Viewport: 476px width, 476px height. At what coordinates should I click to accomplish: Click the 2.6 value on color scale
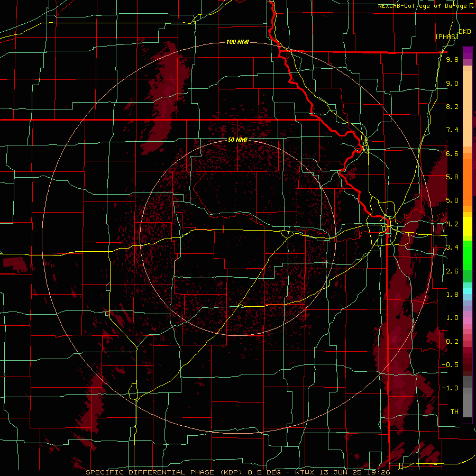452,271
